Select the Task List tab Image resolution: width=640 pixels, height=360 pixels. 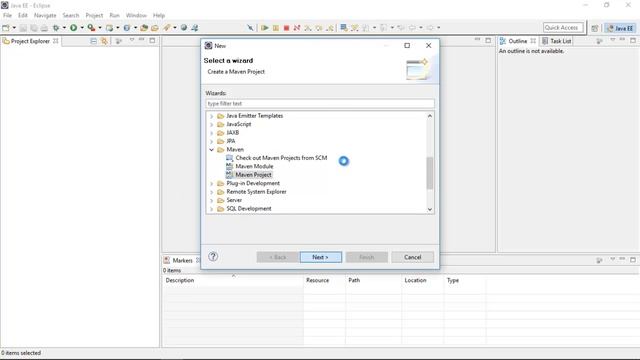point(557,41)
